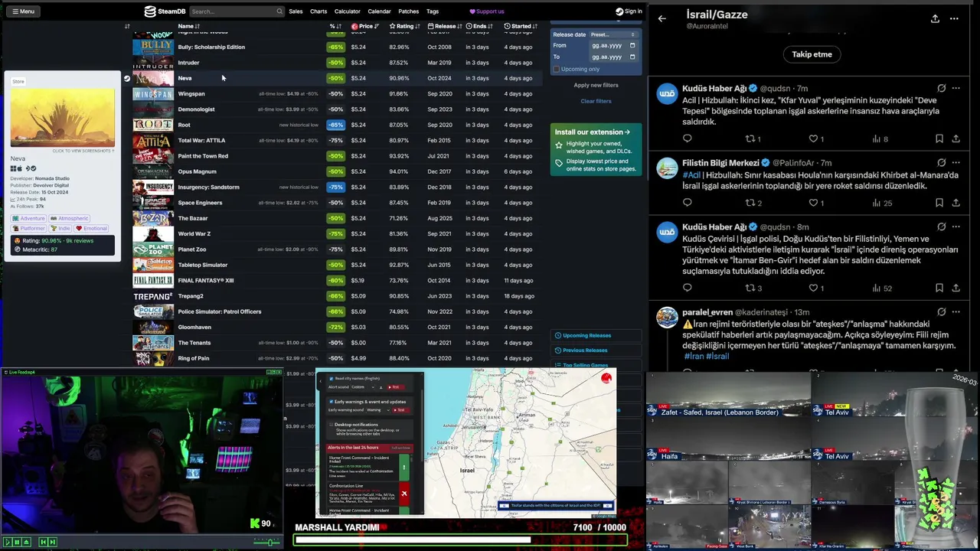
Task: Bookmark the Filistin Bilgi Merkezi tweet
Action: (939, 203)
